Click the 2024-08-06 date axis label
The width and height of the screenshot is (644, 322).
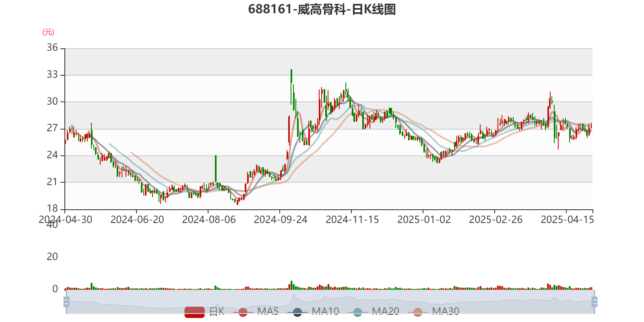coord(209,219)
